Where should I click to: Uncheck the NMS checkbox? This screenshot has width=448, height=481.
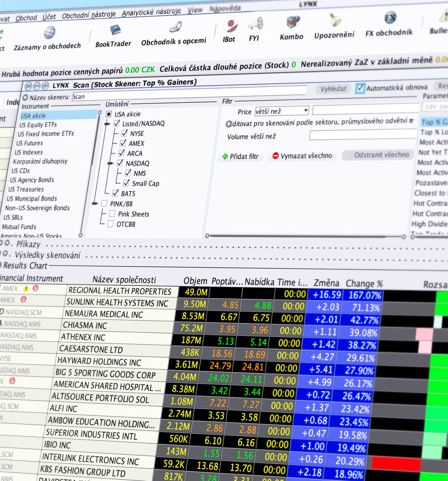tap(128, 173)
